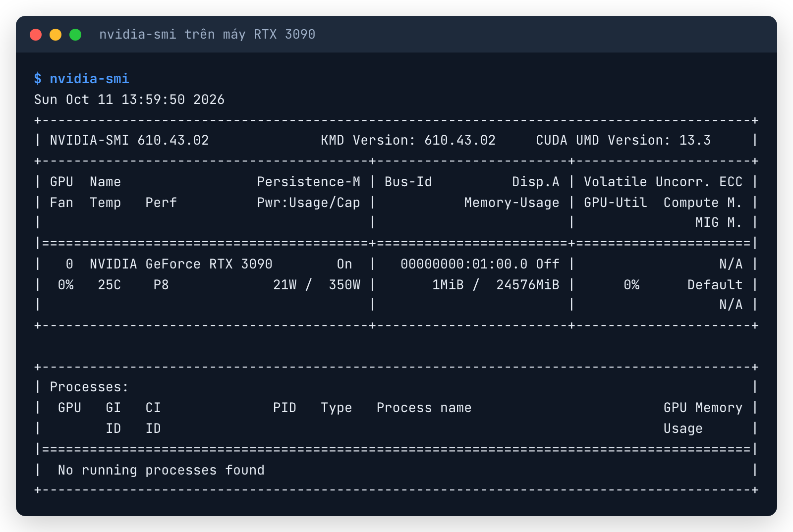
Task: Click the 'PID' column header
Action: (284, 408)
